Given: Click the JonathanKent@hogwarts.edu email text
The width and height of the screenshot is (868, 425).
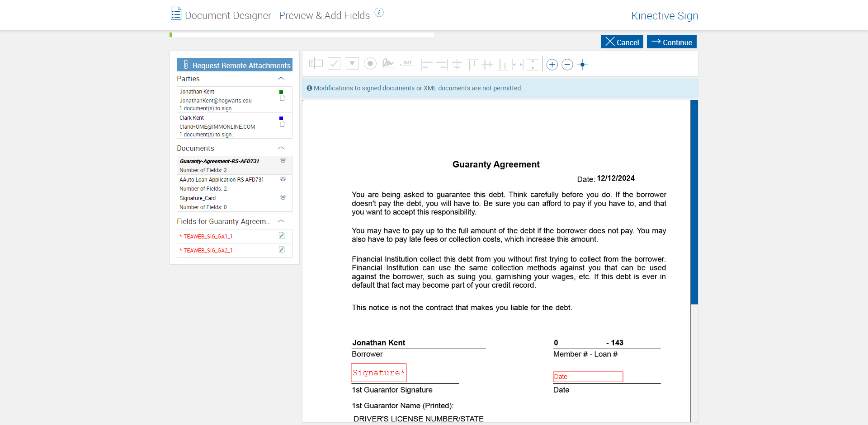Looking at the screenshot, I should pyautogui.click(x=216, y=101).
